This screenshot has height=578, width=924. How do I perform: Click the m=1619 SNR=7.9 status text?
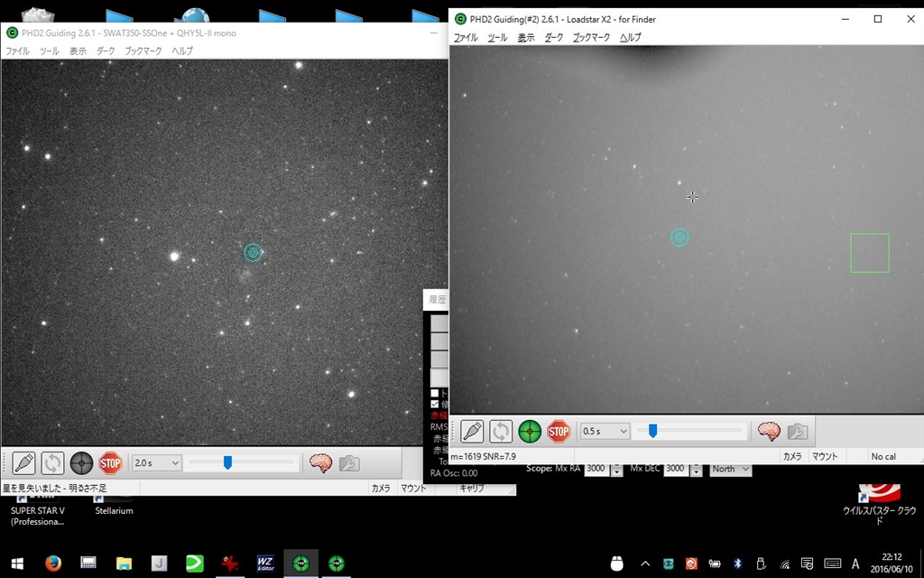click(484, 456)
